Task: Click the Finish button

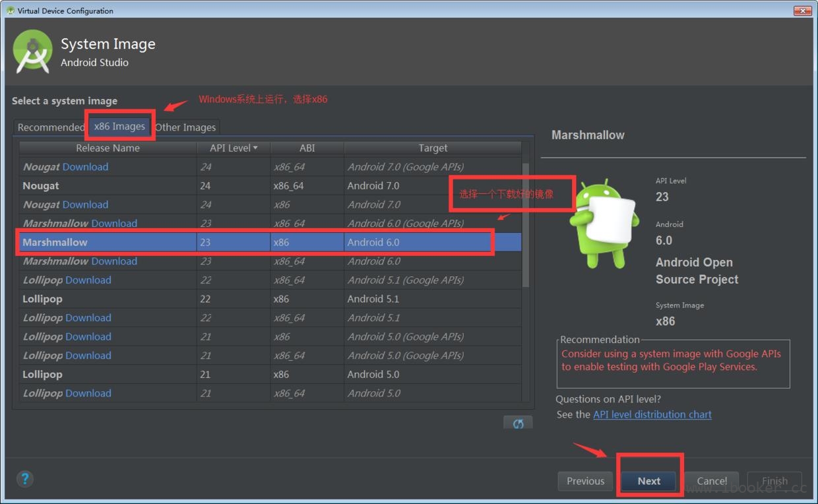Action: (774, 481)
